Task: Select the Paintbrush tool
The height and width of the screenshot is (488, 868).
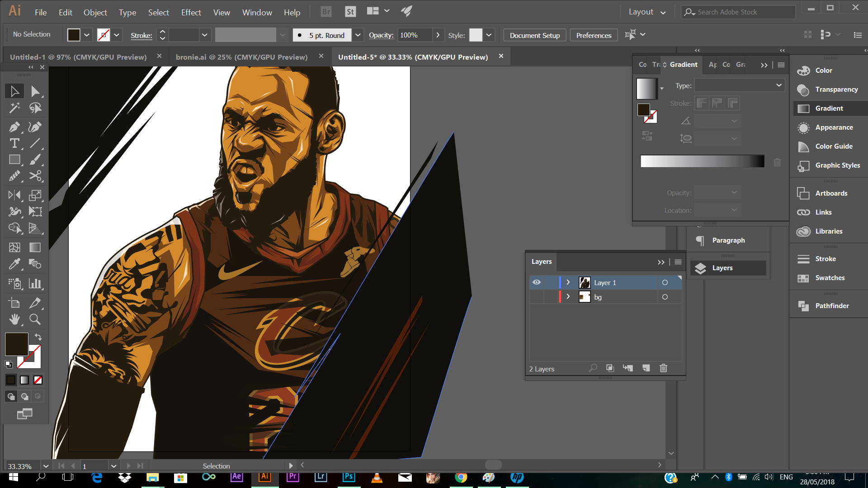Action: pos(35,160)
